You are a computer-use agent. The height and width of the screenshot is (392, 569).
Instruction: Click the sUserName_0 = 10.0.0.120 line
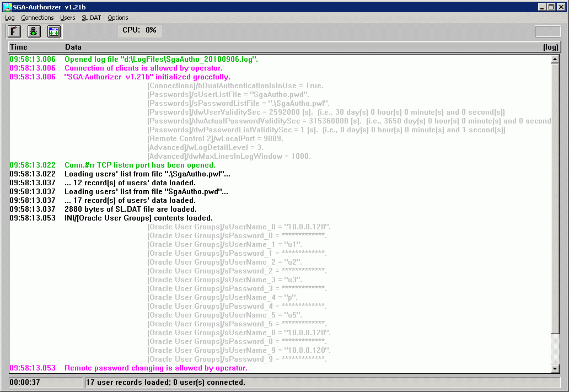[239, 227]
